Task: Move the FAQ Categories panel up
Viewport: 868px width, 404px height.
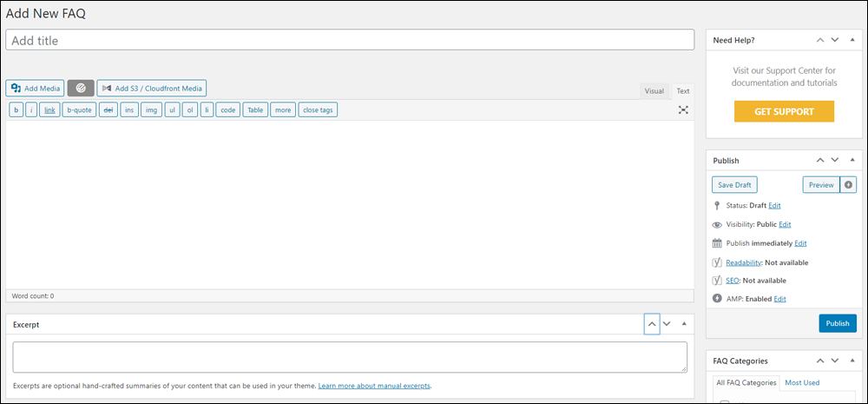Action: [x=820, y=361]
